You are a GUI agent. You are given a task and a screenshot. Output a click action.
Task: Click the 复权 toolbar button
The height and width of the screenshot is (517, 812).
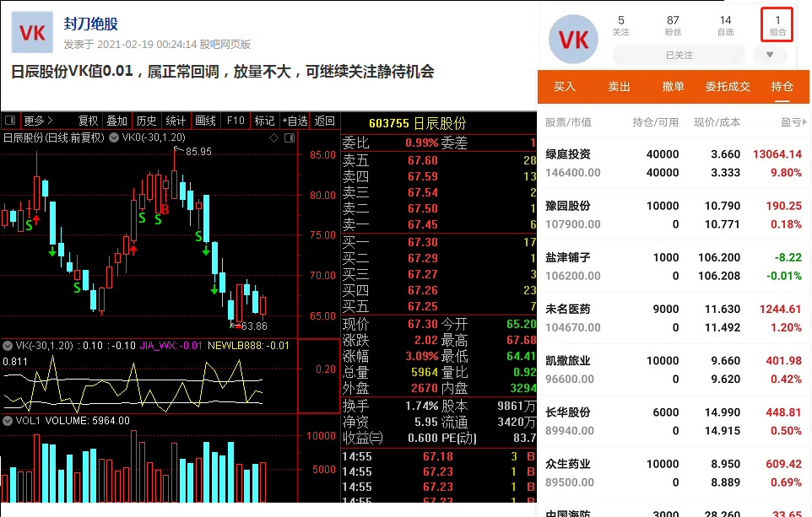coord(88,121)
